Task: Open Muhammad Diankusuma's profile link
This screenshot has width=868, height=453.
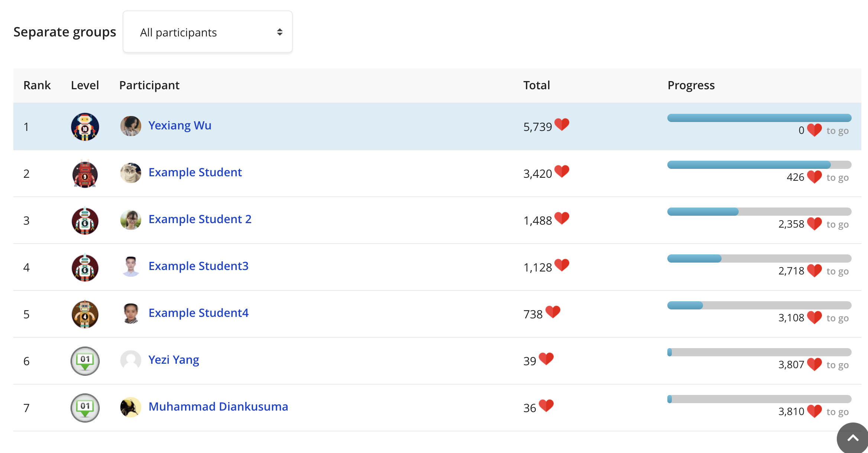Action: (x=218, y=407)
